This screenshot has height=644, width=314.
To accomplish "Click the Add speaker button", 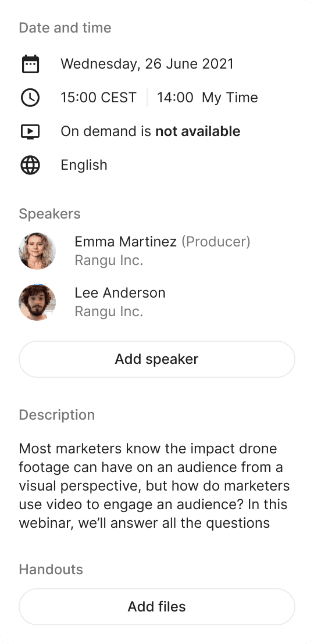I will pos(157,359).
